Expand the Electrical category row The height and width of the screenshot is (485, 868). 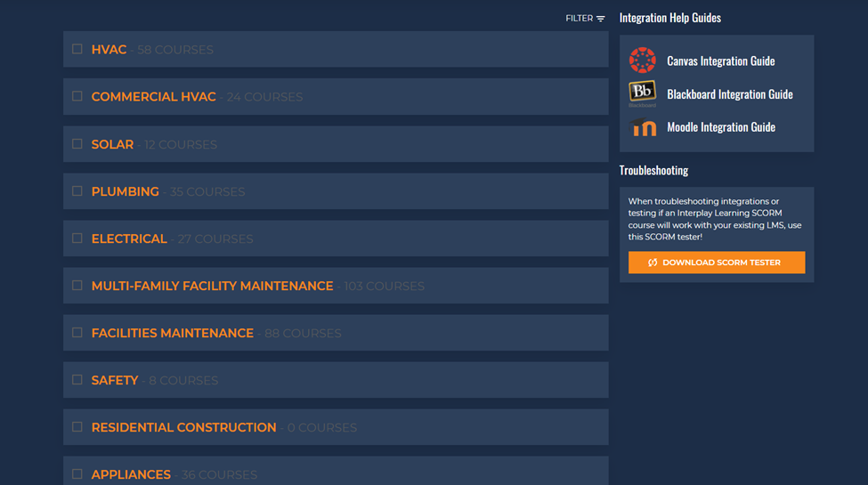[336, 238]
